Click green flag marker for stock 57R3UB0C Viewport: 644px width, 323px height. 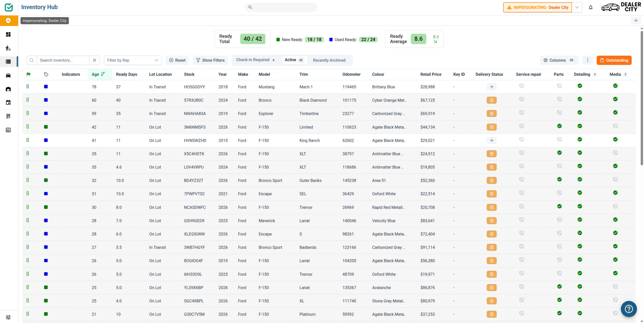pyautogui.click(x=28, y=100)
